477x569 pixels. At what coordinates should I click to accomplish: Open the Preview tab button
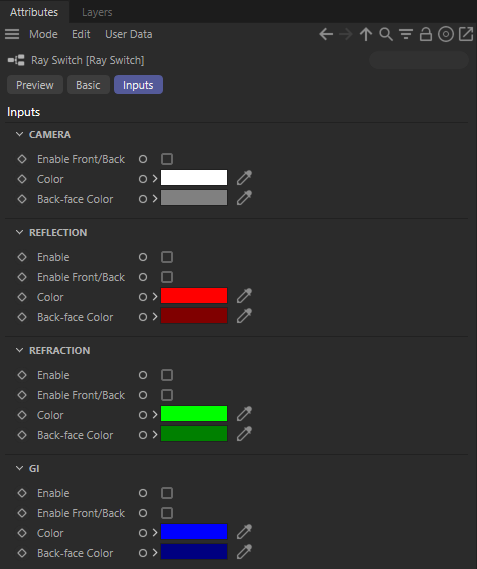click(x=35, y=85)
